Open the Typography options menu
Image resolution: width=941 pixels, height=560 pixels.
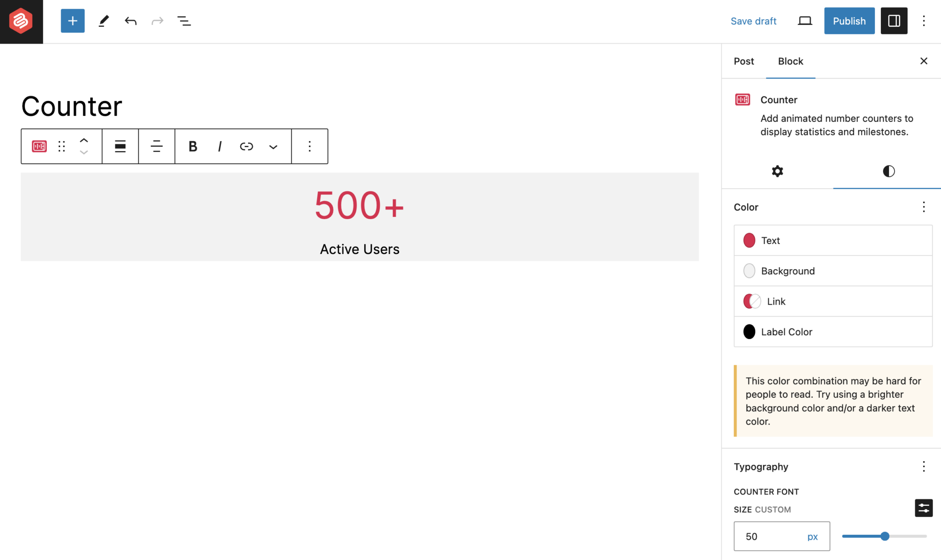click(x=924, y=467)
